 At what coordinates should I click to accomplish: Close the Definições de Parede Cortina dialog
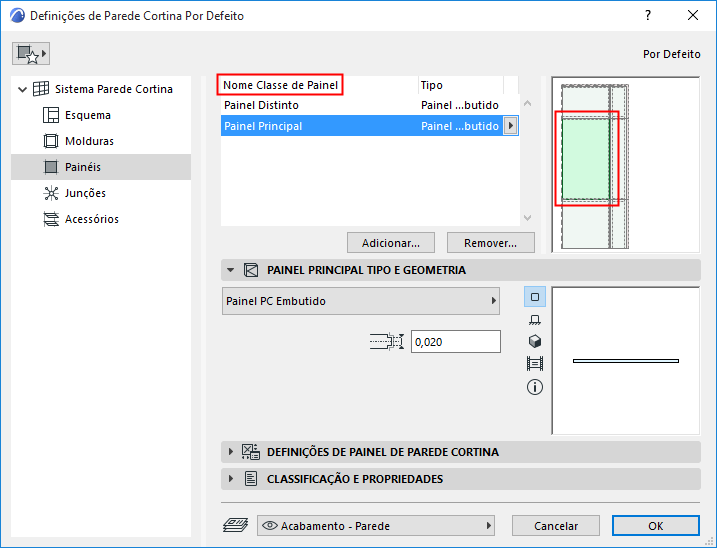coord(693,16)
